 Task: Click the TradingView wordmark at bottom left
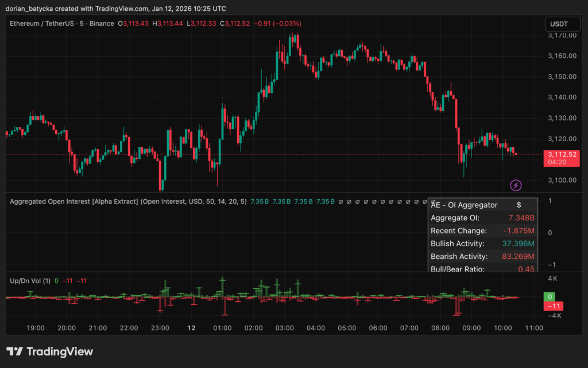(59, 351)
